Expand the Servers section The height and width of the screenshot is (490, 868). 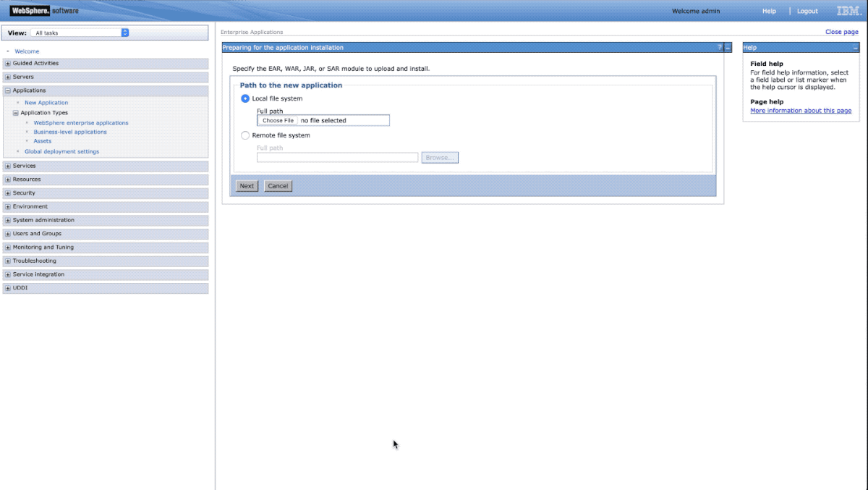[x=7, y=77]
